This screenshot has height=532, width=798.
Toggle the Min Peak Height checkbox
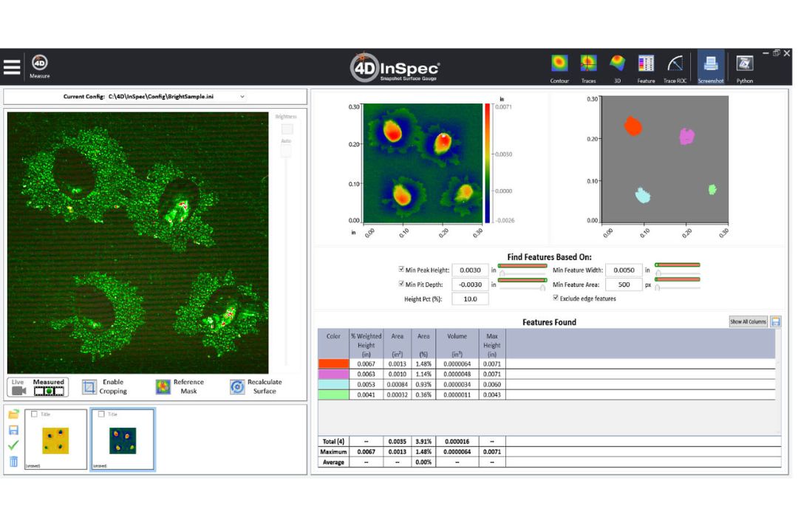[401, 270]
